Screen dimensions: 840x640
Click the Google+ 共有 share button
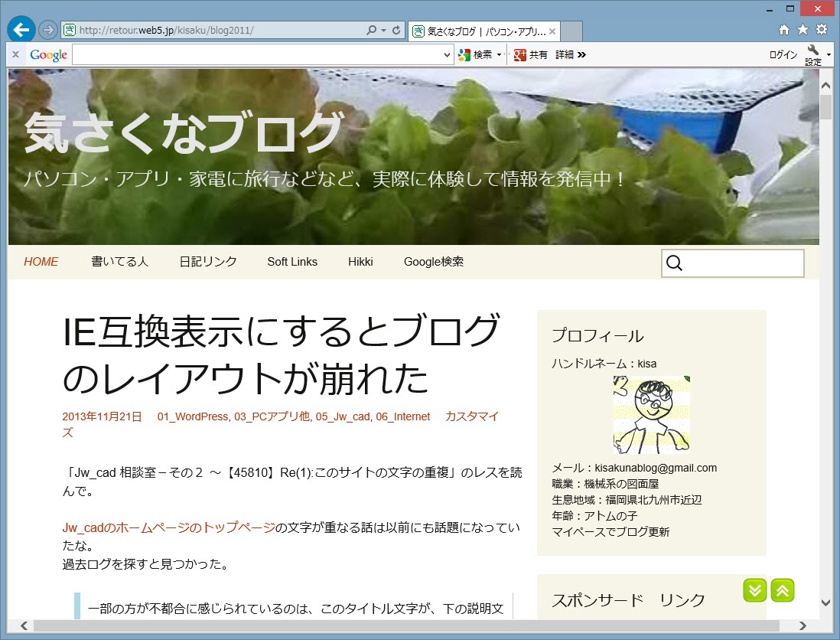530,54
